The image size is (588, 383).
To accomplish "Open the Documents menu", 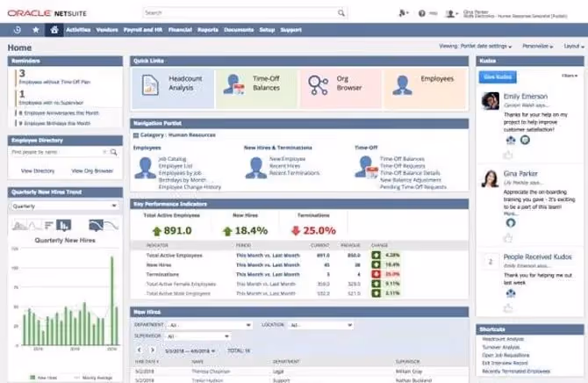I will coord(239,30).
